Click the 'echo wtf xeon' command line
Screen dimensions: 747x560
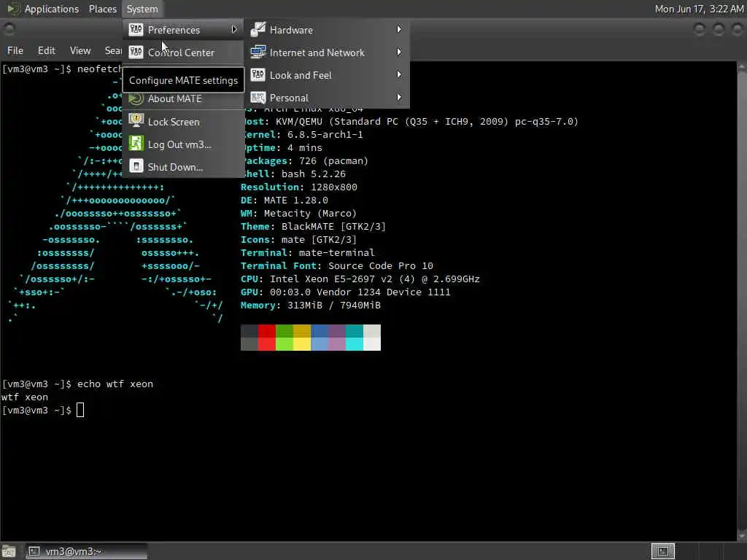click(x=115, y=384)
